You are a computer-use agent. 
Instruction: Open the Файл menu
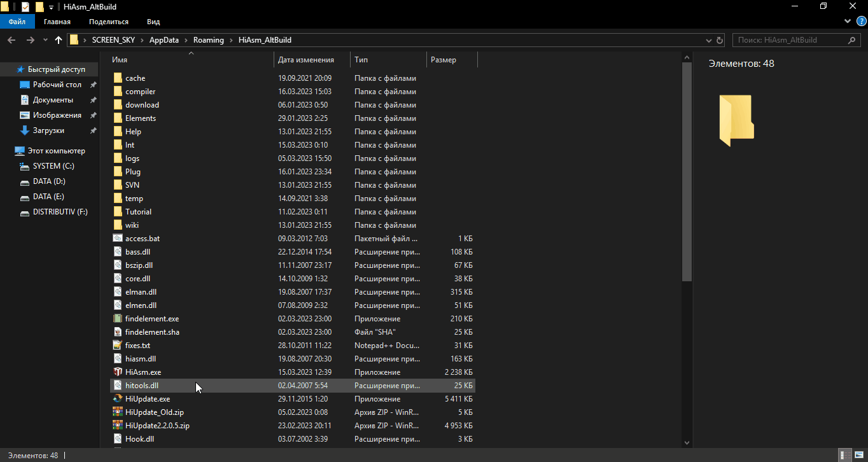pos(17,21)
